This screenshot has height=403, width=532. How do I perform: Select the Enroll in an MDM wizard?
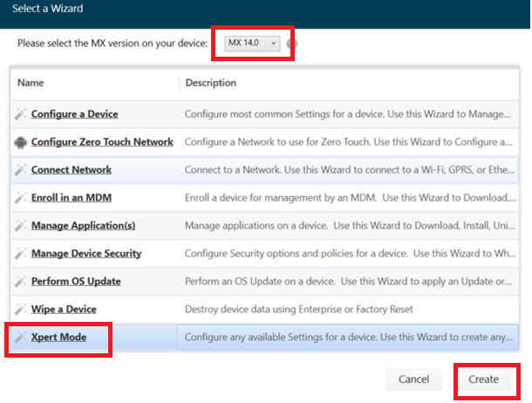click(72, 197)
